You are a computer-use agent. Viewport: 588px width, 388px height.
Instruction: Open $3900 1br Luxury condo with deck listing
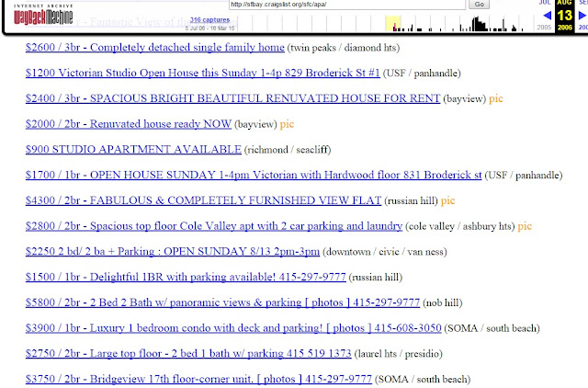233,328
